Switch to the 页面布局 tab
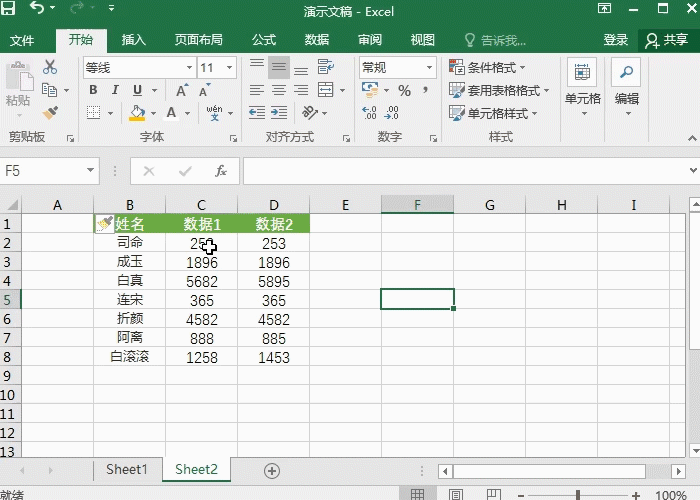The width and height of the screenshot is (700, 500). tap(199, 40)
